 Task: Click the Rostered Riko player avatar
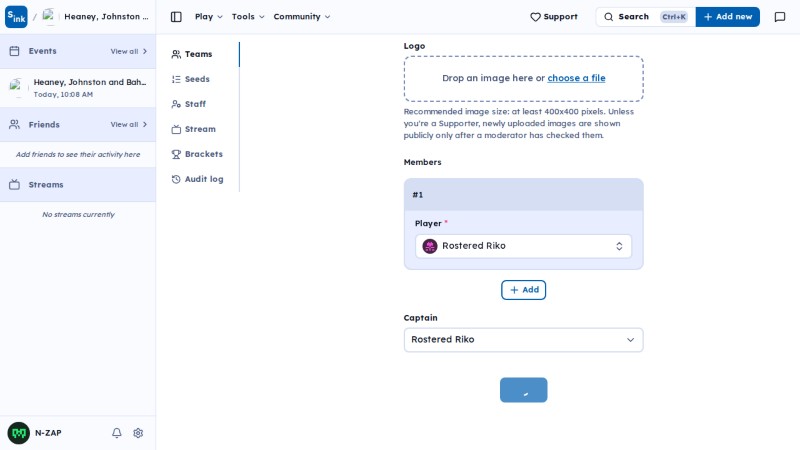click(x=430, y=246)
